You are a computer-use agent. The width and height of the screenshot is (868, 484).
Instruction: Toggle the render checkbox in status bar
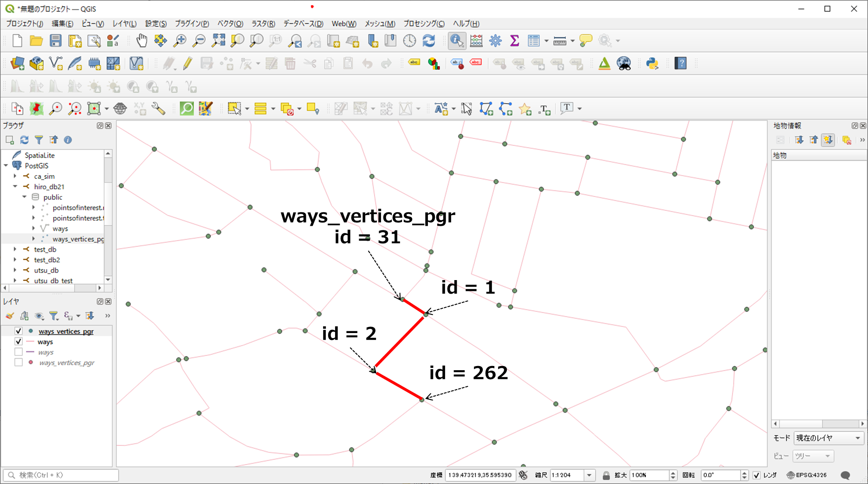[x=757, y=475]
